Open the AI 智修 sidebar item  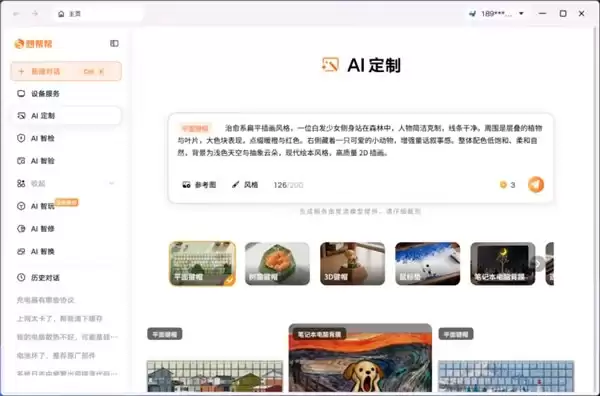coord(66,228)
